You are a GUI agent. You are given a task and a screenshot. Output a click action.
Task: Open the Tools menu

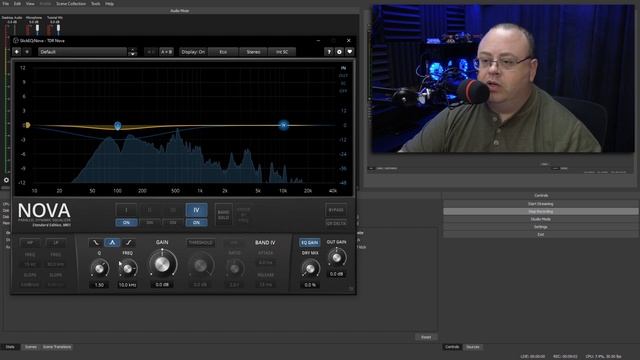(x=96, y=4)
